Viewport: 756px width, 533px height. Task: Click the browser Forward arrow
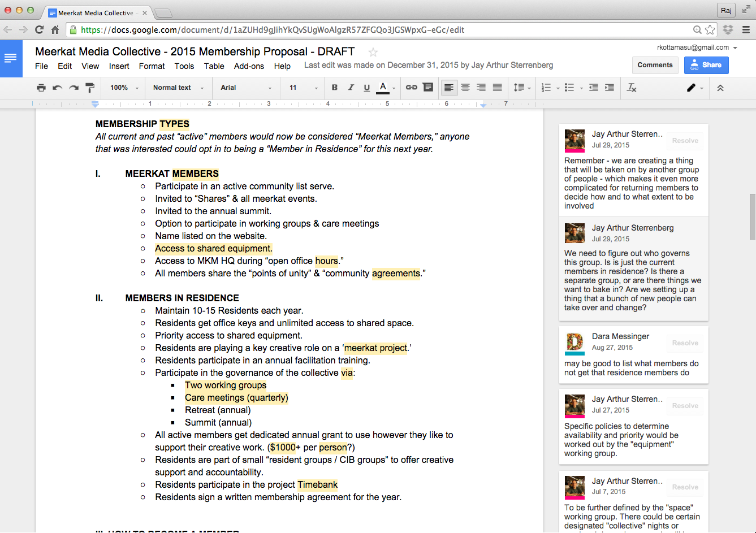coord(23,30)
